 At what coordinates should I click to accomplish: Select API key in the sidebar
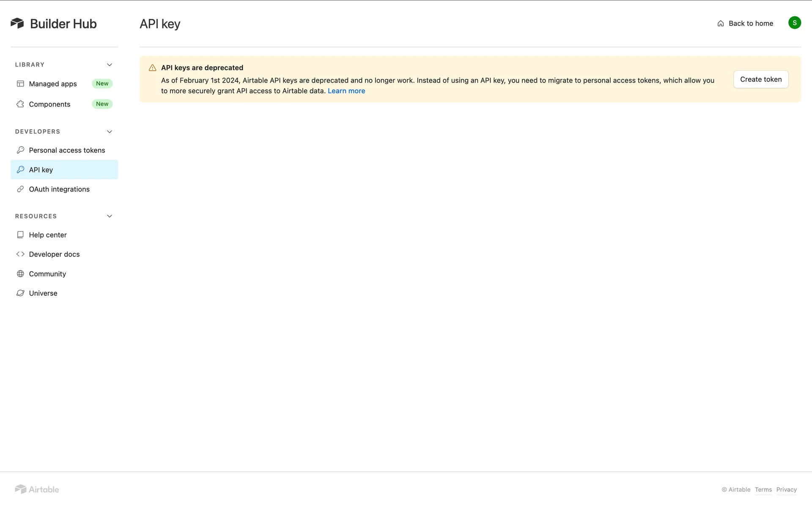(x=41, y=170)
